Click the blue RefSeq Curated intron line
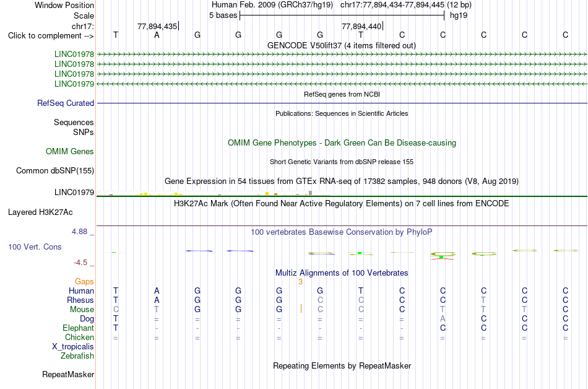This screenshot has height=389, width=588. (x=342, y=103)
